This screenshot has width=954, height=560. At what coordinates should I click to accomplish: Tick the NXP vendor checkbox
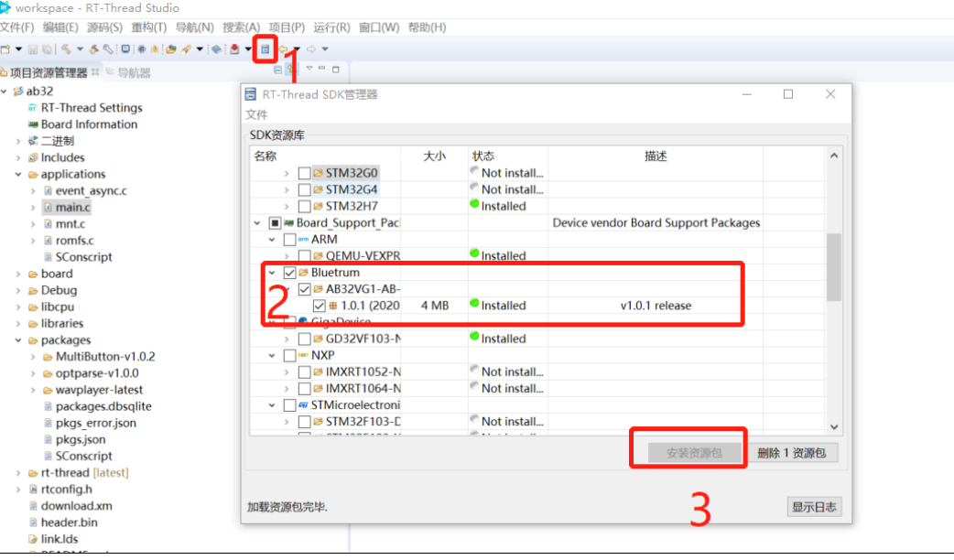coord(289,355)
